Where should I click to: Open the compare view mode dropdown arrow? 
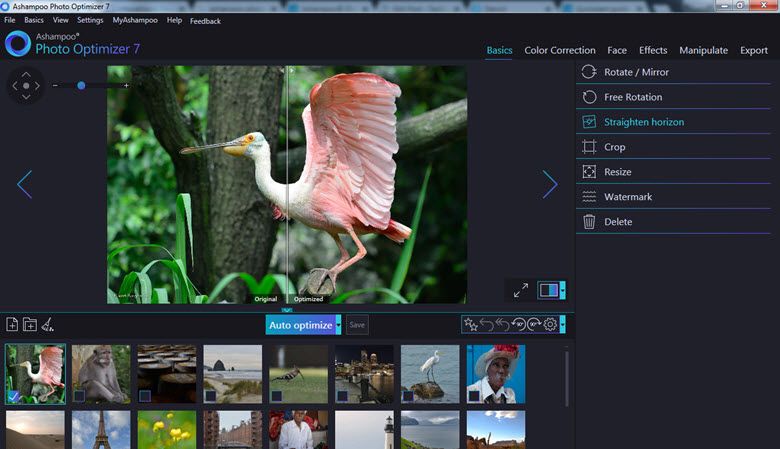tap(563, 290)
